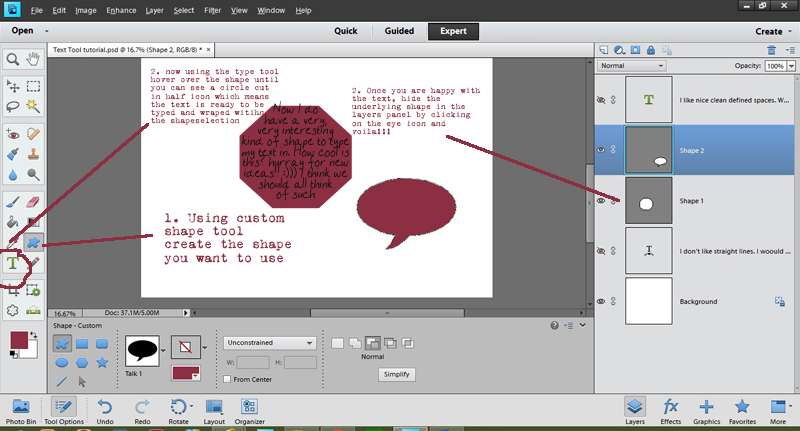Expand the Create dropdown
The height and width of the screenshot is (431, 800).
pos(771,31)
